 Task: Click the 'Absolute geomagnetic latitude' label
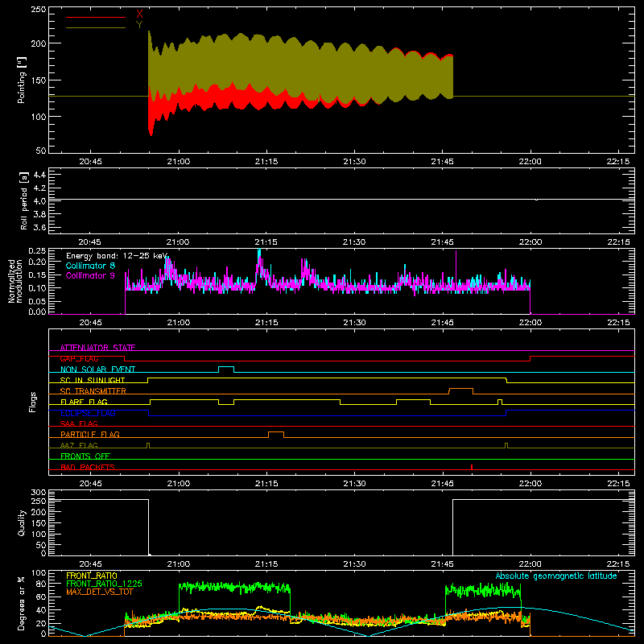click(x=556, y=576)
